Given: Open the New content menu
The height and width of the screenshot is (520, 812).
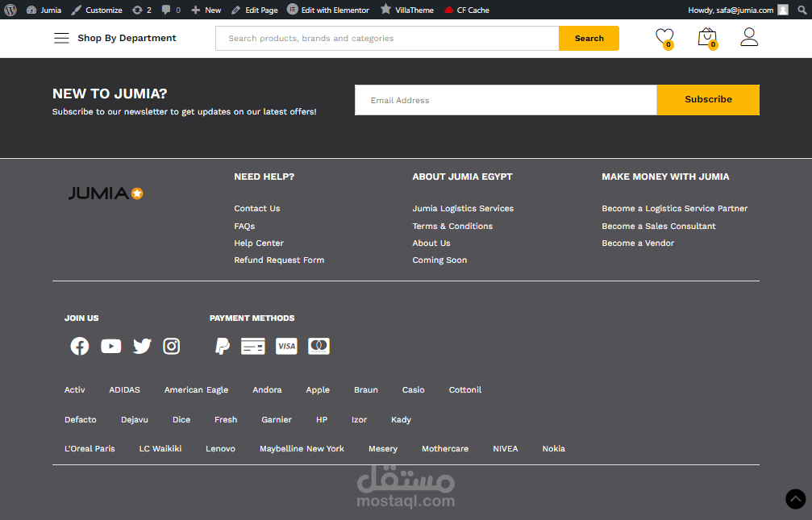Looking at the screenshot, I should click(206, 10).
